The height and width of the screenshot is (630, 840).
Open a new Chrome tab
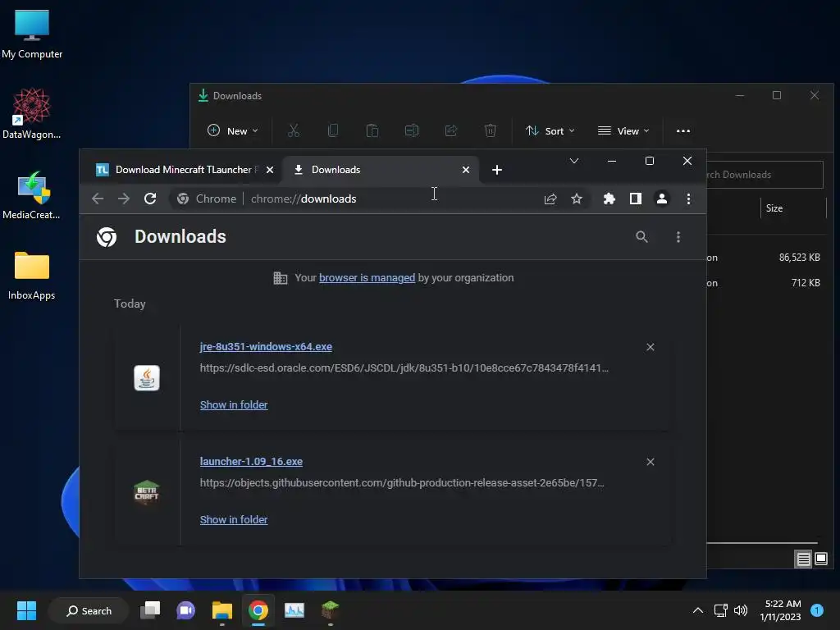(496, 170)
